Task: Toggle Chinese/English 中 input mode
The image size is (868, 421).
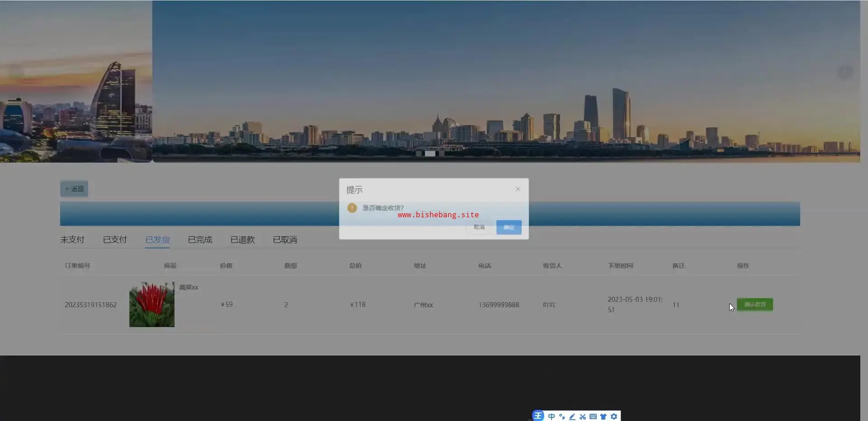Action: (x=551, y=416)
